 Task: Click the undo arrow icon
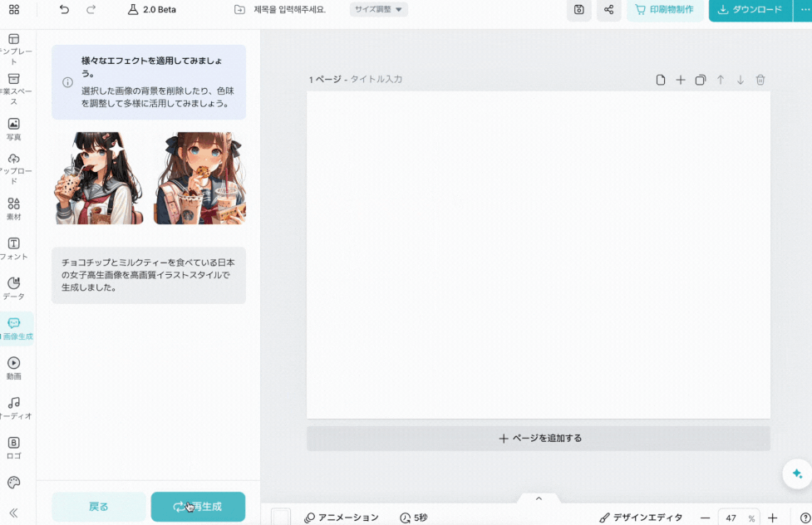coord(64,9)
